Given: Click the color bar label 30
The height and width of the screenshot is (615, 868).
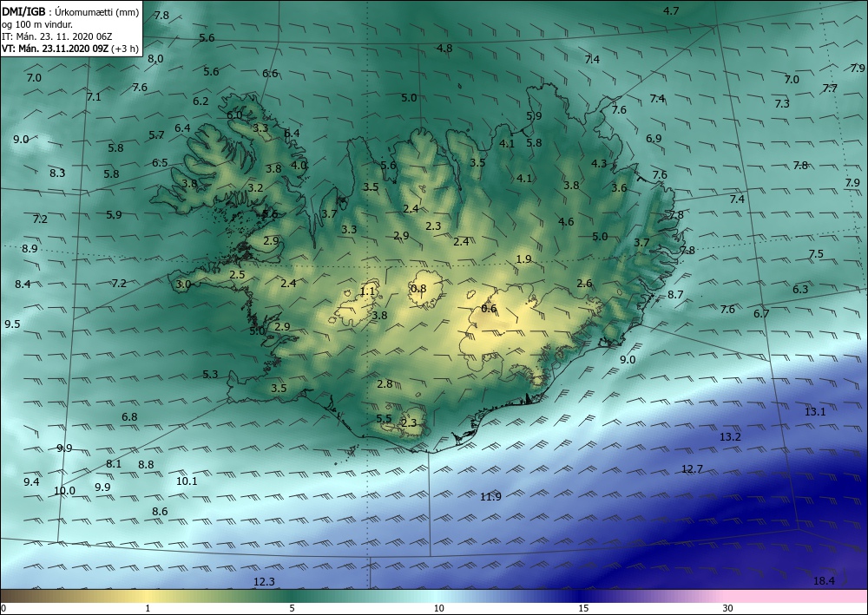Looking at the screenshot, I should point(728,609).
